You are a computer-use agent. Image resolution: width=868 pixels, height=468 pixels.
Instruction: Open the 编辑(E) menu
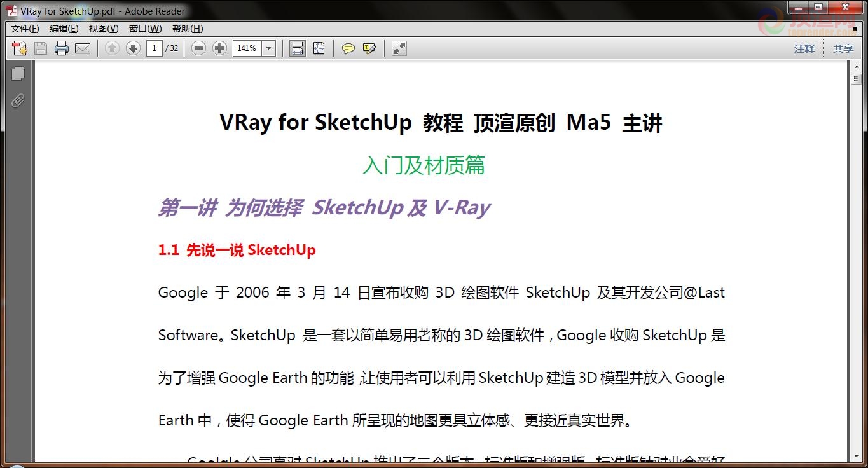(x=64, y=29)
